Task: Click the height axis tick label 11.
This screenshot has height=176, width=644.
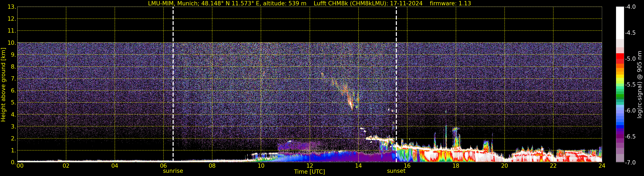Action: (x=12, y=31)
